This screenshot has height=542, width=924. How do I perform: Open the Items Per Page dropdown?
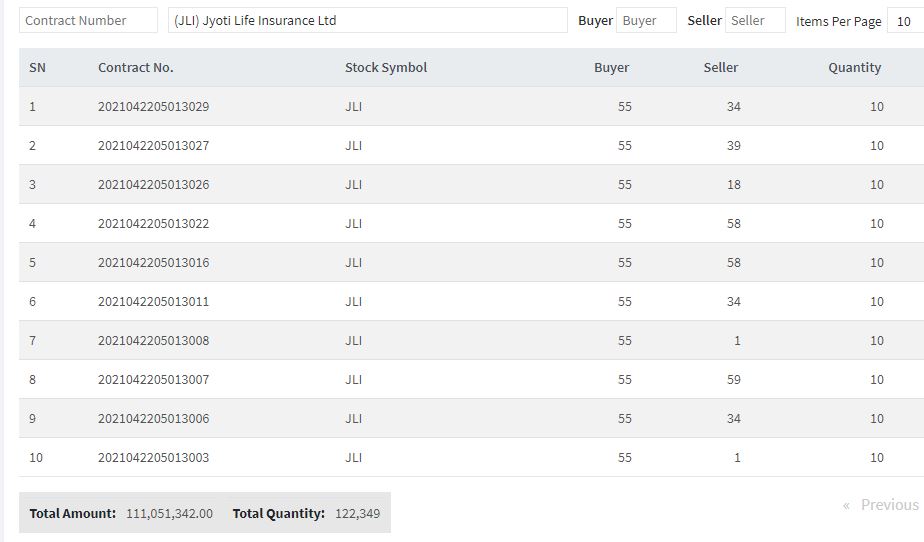click(906, 21)
